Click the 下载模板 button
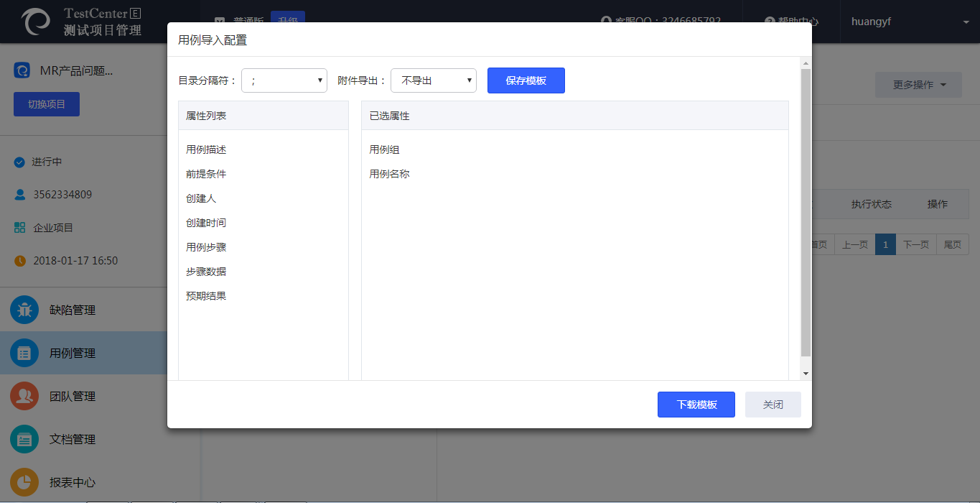Image resolution: width=980 pixels, height=503 pixels. pos(696,405)
